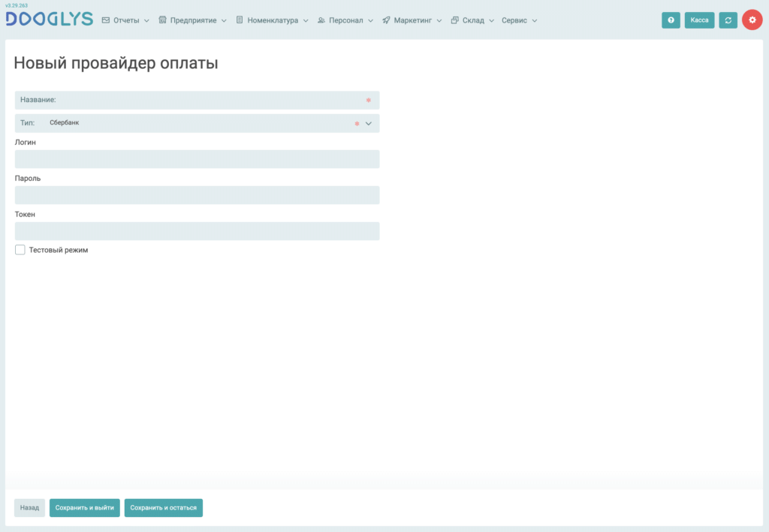Click the storefront icon beside Предприятие
Image resolution: width=769 pixels, height=532 pixels.
click(x=162, y=20)
